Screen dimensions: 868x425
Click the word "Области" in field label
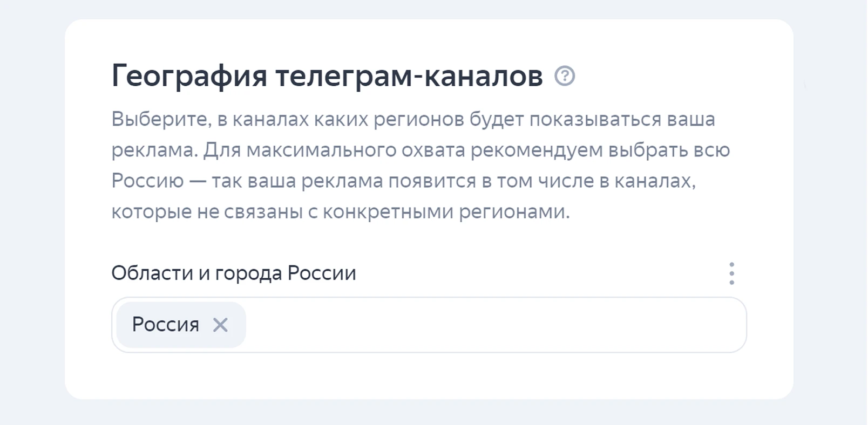[x=152, y=273]
